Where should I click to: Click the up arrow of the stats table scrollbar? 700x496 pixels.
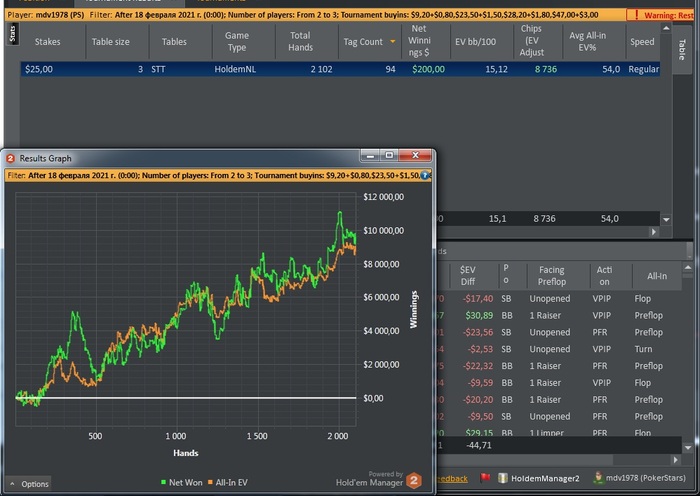click(666, 28)
